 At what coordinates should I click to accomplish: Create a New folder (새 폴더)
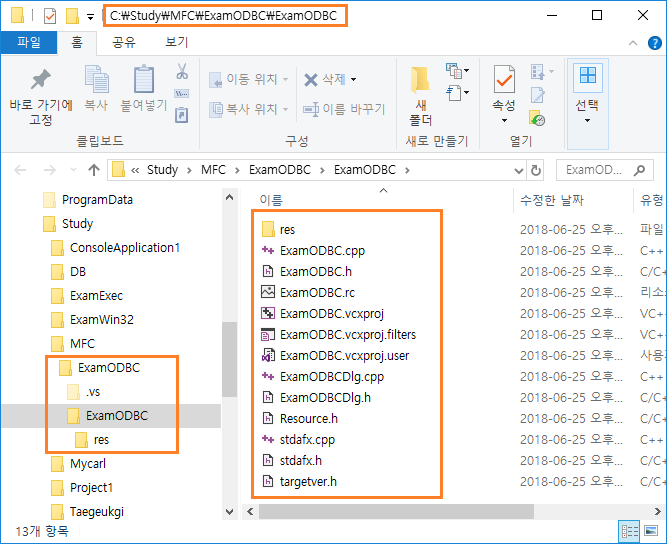[420, 96]
